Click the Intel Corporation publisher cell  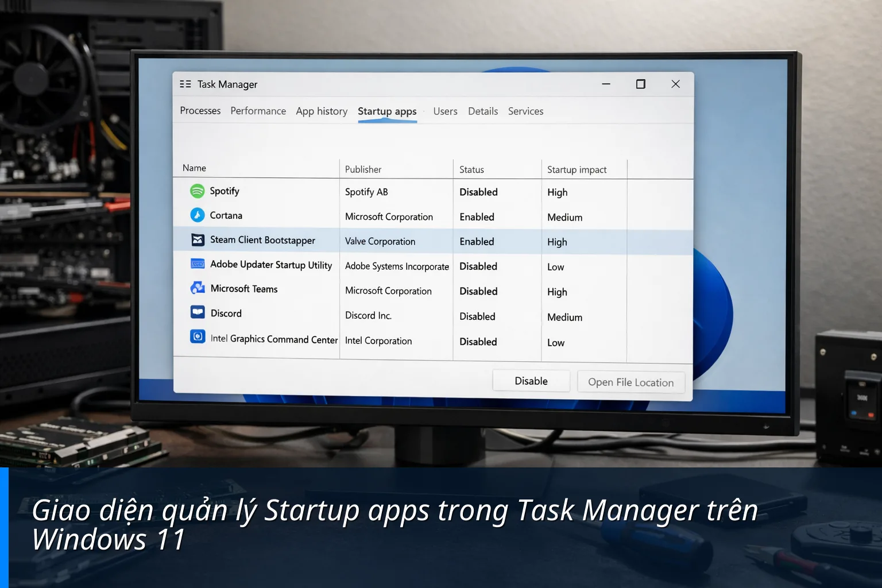point(378,341)
